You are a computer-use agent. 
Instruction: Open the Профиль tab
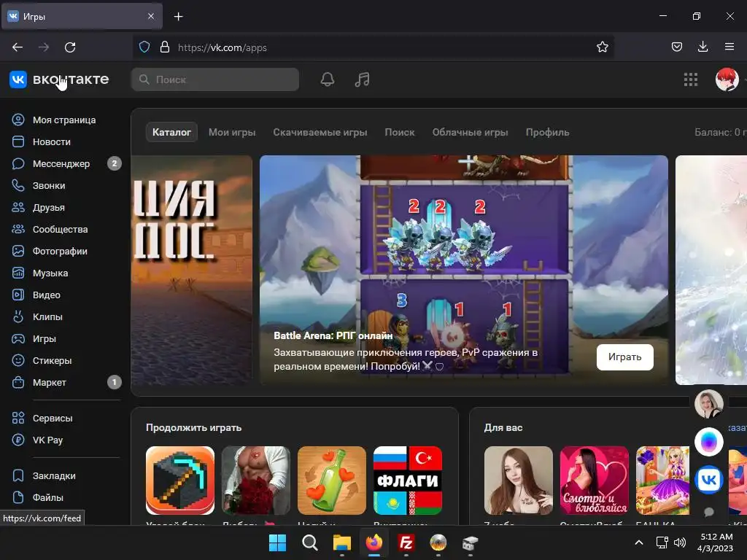(547, 133)
